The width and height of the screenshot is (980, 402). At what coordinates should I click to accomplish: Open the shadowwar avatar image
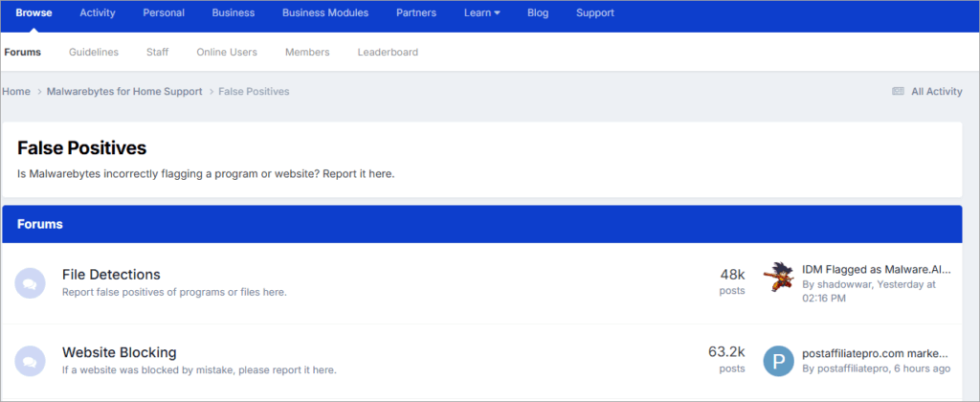click(x=778, y=278)
